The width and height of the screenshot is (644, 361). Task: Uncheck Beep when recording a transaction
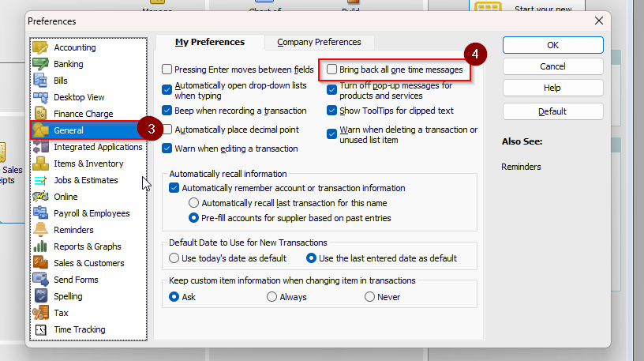pyautogui.click(x=167, y=110)
